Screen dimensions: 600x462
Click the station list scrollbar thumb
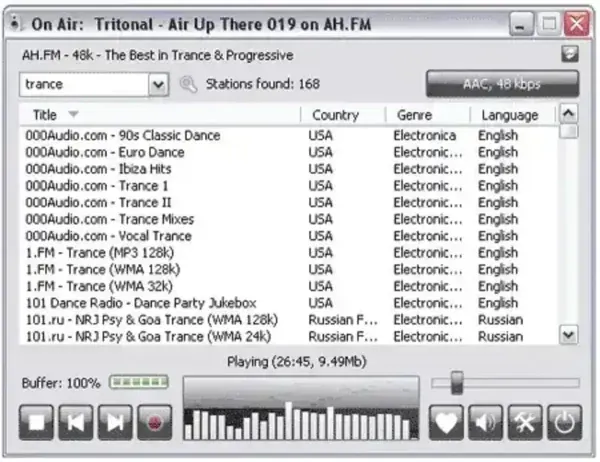pos(568,131)
